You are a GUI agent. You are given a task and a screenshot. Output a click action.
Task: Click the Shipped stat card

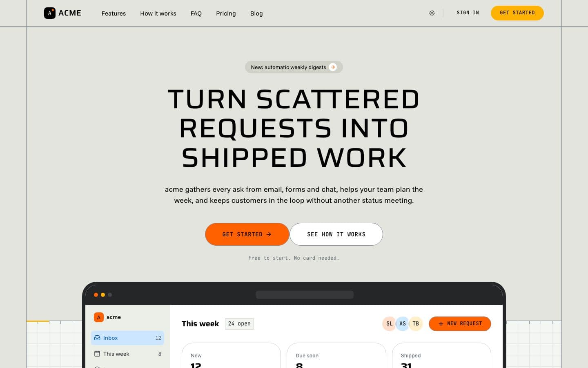[x=441, y=356]
